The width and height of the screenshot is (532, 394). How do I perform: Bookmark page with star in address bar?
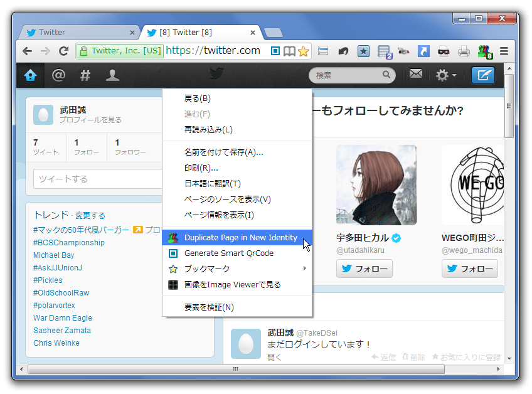pyautogui.click(x=303, y=51)
